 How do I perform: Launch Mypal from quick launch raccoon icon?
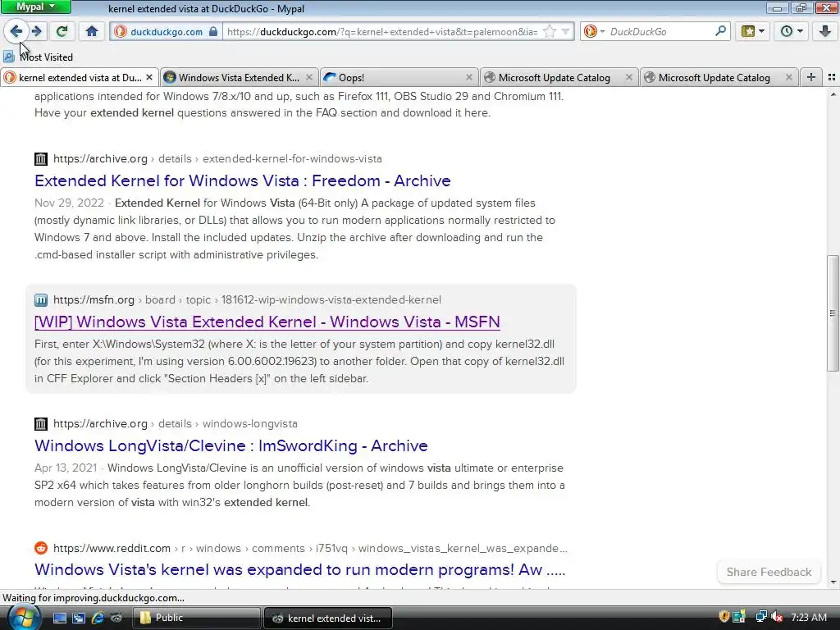[116, 618]
